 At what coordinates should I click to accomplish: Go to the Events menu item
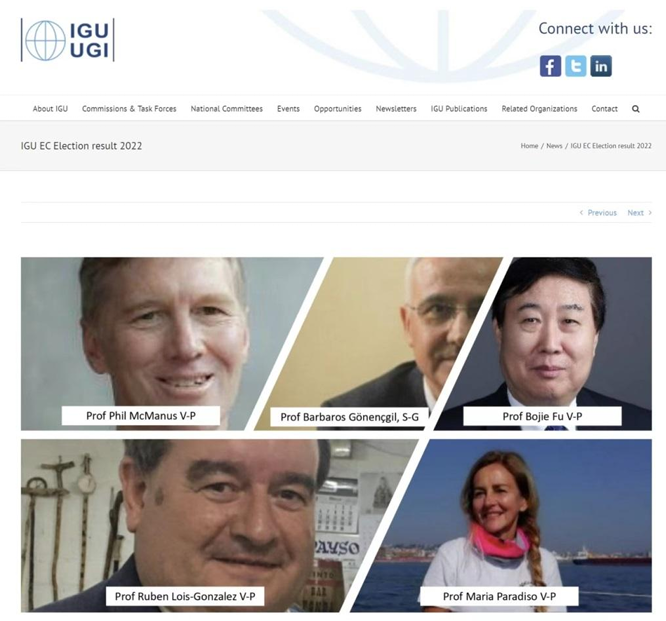(288, 109)
